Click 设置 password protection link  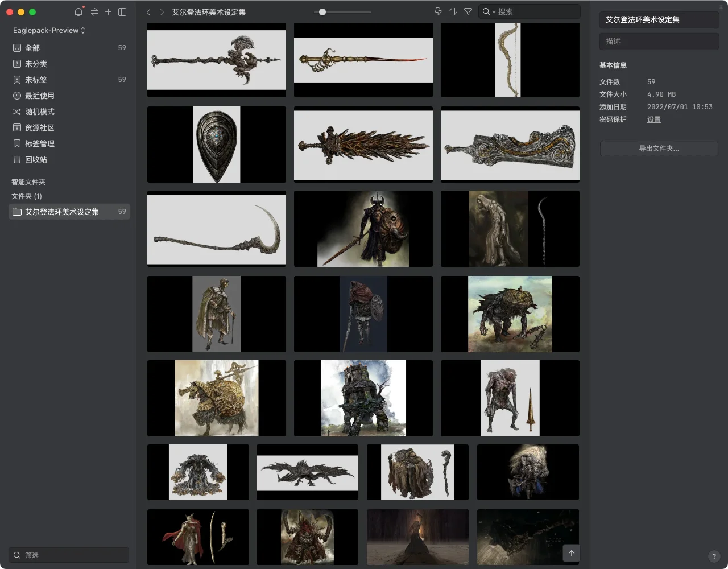(x=654, y=119)
